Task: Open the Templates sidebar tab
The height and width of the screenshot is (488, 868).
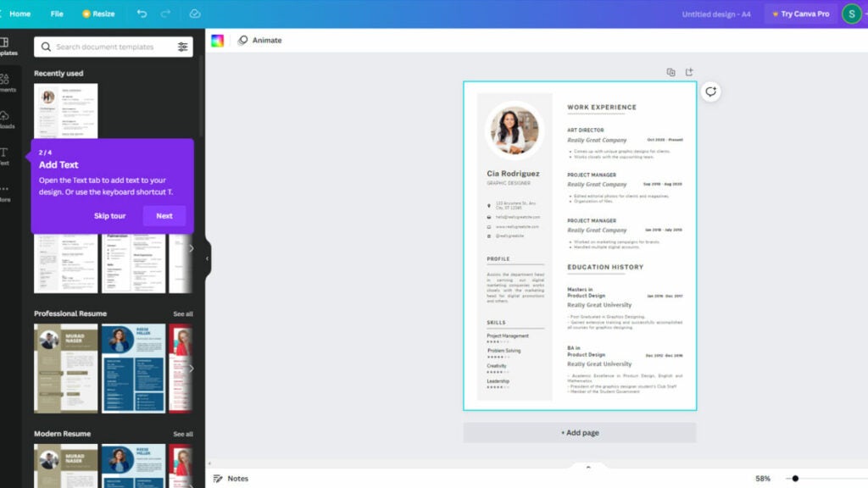Action: point(7,47)
